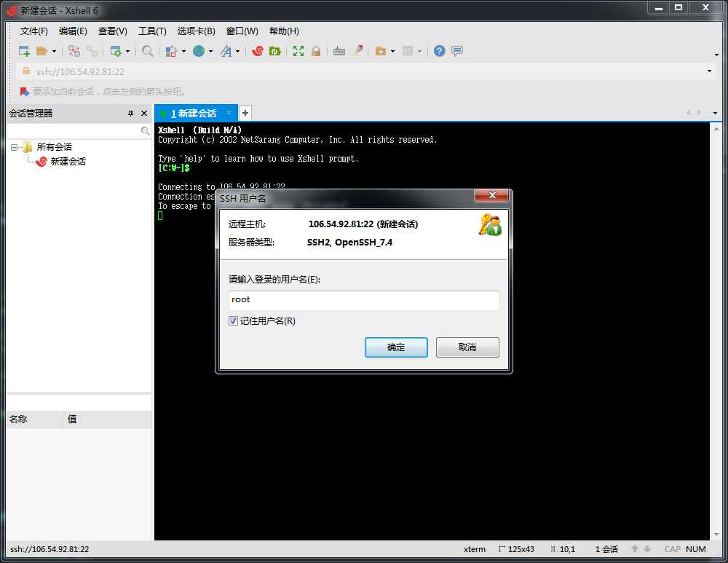Viewport: 728px width, 563px height.
Task: Click the 值 column header
Action: click(x=108, y=420)
